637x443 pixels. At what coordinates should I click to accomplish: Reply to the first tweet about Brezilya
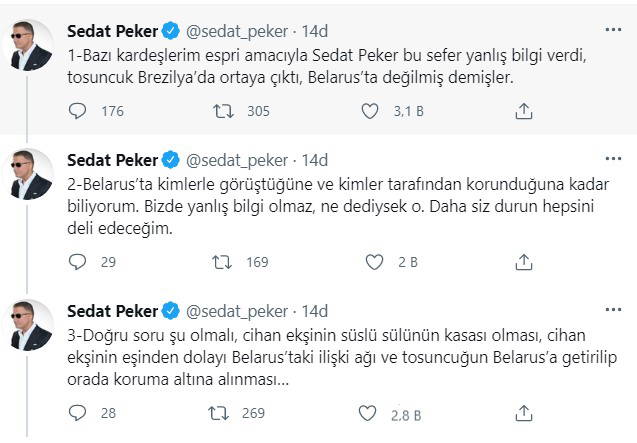pos(77,112)
